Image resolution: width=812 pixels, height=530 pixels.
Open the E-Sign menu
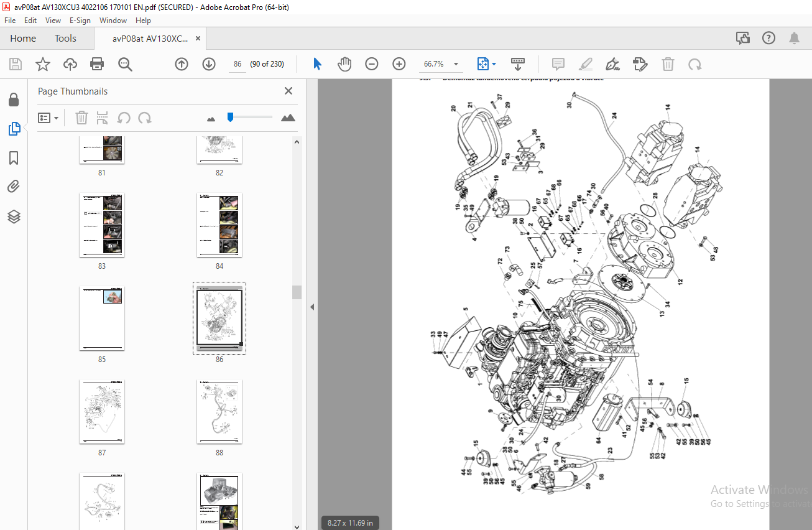tap(80, 21)
